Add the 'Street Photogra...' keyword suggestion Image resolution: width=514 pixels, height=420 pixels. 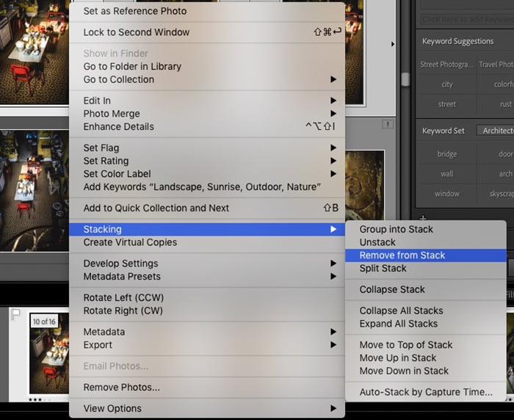tap(446, 65)
